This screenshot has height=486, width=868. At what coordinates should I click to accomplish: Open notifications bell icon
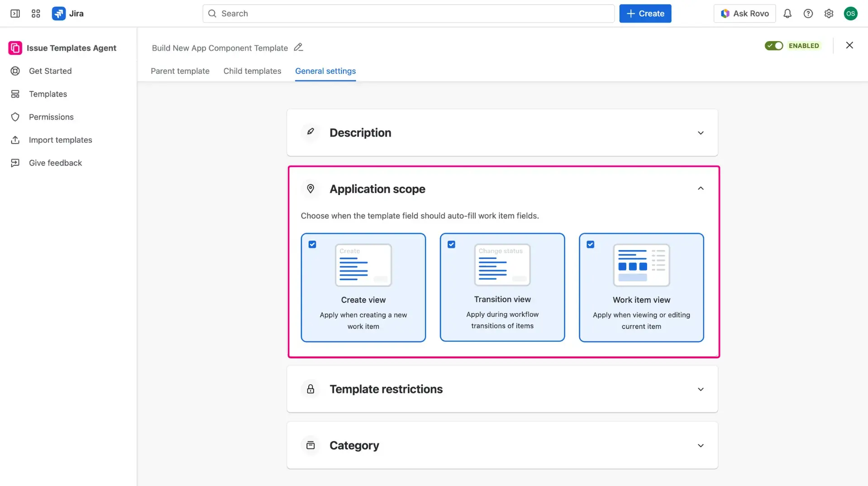tap(787, 14)
